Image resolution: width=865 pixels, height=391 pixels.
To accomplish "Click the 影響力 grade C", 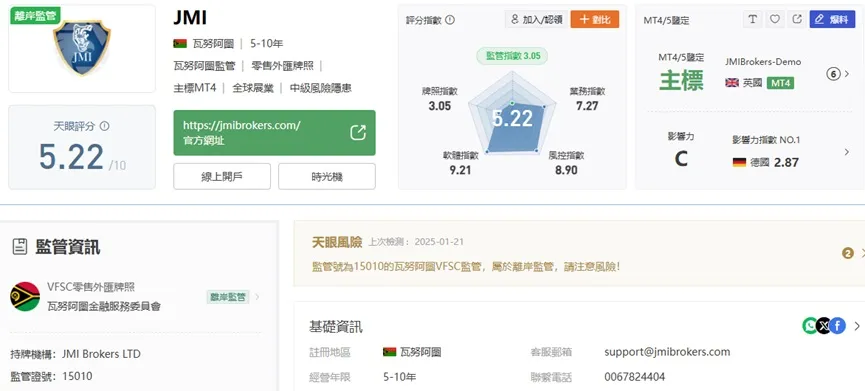I will pos(681,159).
